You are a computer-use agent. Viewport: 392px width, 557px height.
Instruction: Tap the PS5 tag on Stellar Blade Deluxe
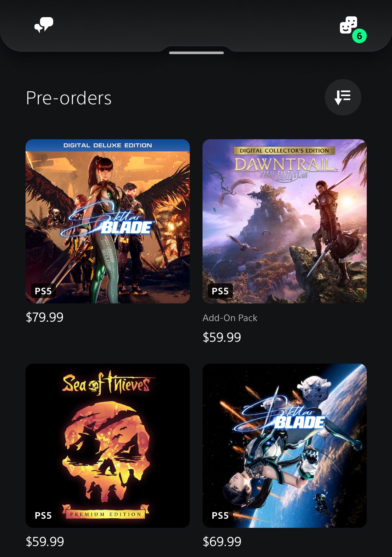coord(43,291)
